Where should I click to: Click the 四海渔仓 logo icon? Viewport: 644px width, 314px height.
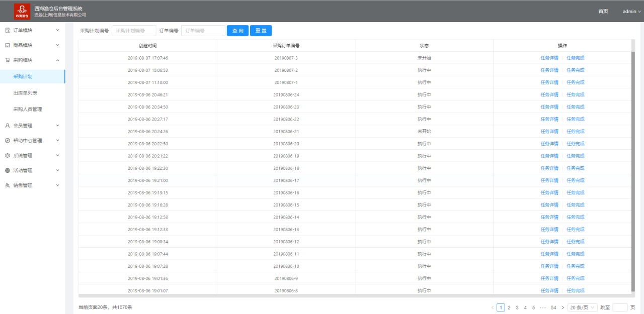[22, 11]
